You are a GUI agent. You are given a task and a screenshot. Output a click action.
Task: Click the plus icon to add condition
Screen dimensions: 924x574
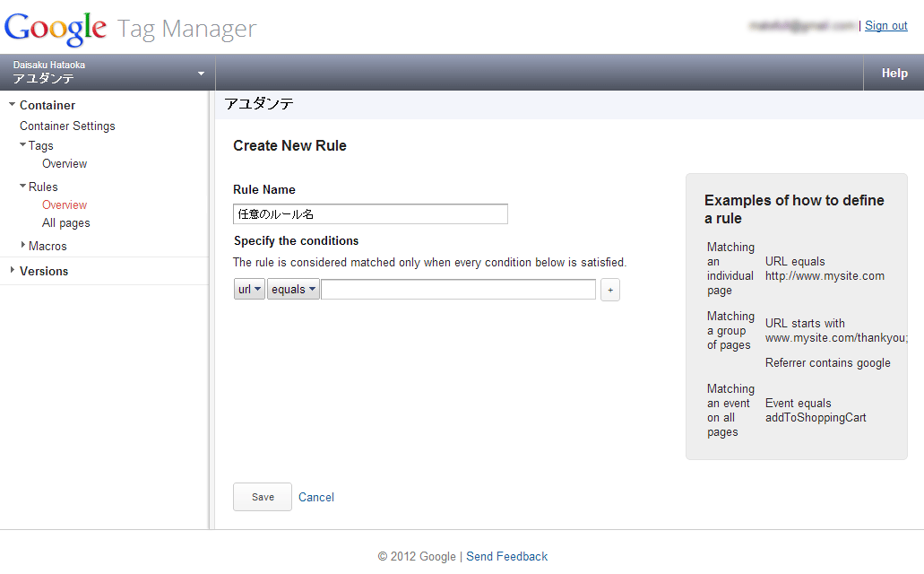(x=610, y=290)
